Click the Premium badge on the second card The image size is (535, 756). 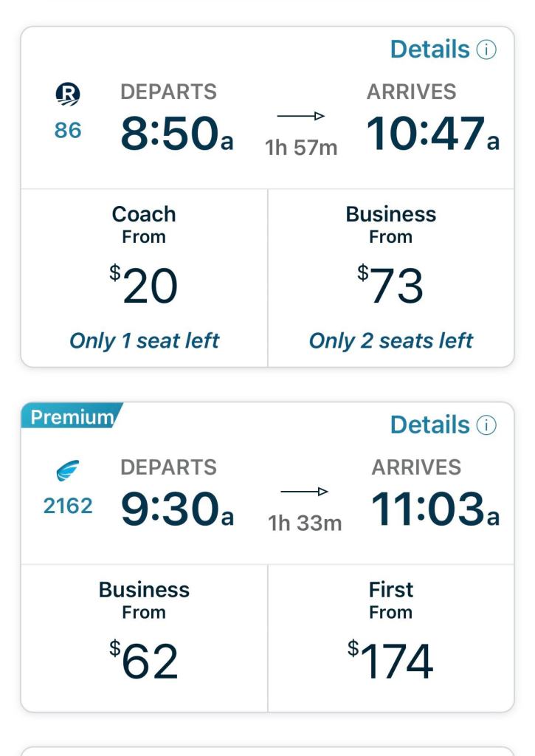click(x=72, y=416)
